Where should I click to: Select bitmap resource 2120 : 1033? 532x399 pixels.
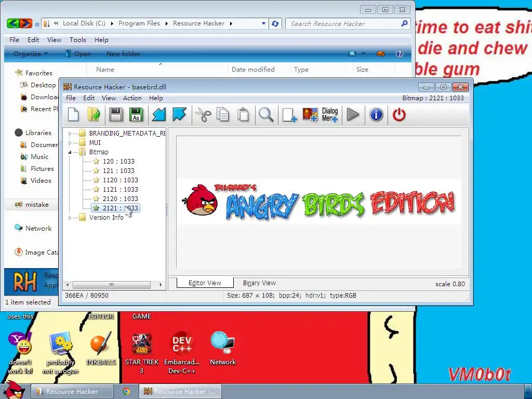coord(121,199)
